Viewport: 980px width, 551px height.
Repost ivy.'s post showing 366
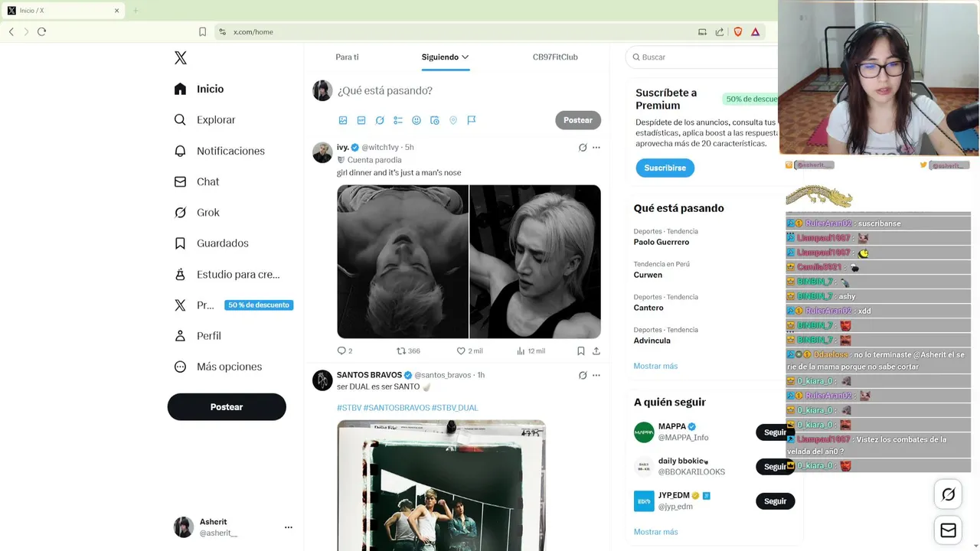click(x=408, y=350)
